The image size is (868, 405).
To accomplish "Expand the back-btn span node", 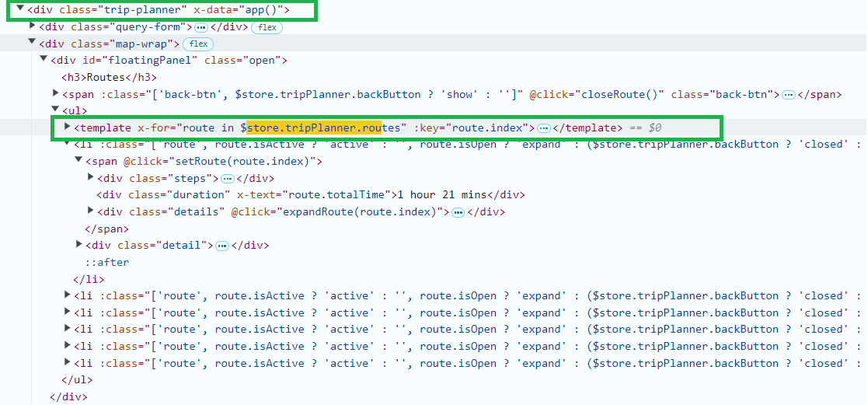I will 55,93.
